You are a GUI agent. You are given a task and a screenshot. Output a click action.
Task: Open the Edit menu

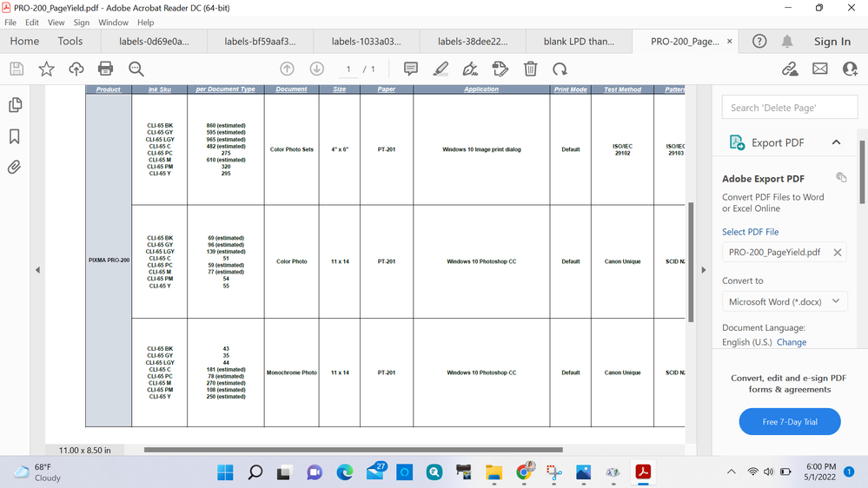(x=32, y=23)
